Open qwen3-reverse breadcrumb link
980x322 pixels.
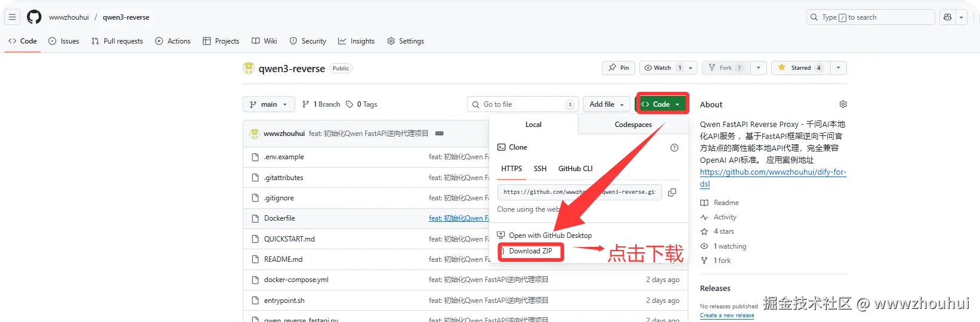(x=126, y=17)
